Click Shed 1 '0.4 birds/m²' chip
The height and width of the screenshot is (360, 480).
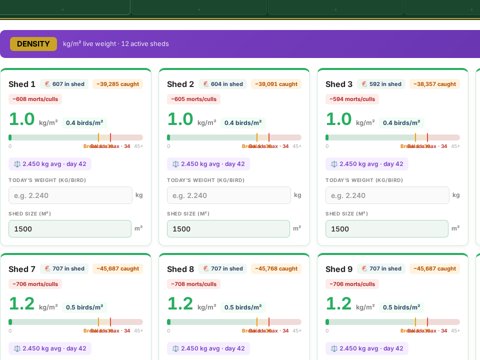pos(84,123)
